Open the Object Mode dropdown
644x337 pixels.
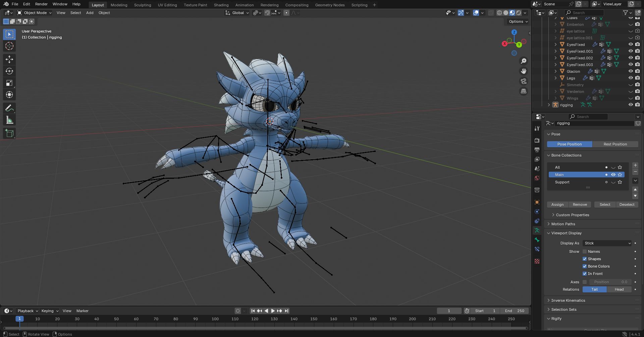(35, 13)
